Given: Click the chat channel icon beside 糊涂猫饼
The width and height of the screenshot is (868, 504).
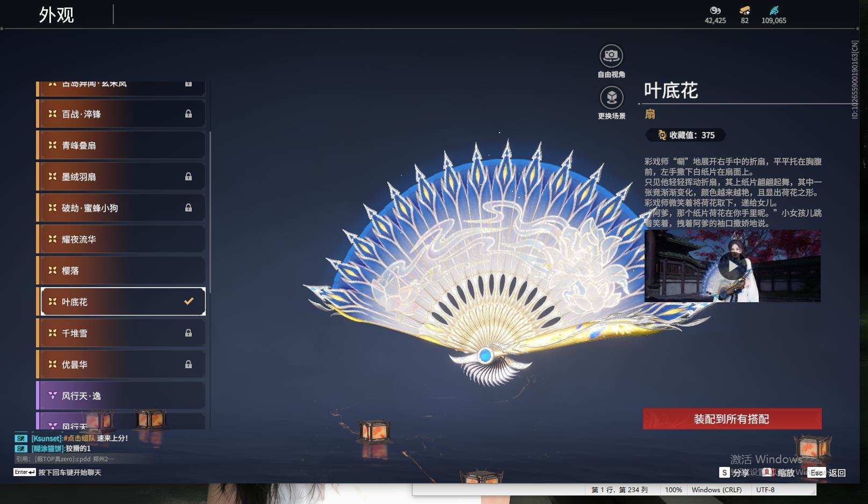Looking at the screenshot, I should (21, 448).
